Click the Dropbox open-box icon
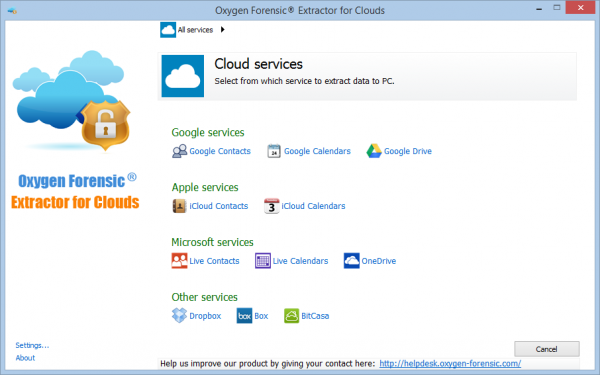600x375 pixels. [x=179, y=316]
